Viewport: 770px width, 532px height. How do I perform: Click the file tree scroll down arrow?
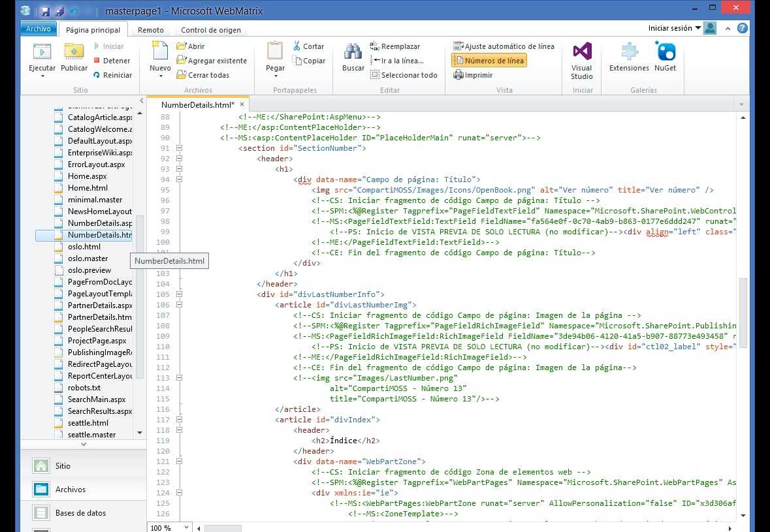click(x=140, y=433)
